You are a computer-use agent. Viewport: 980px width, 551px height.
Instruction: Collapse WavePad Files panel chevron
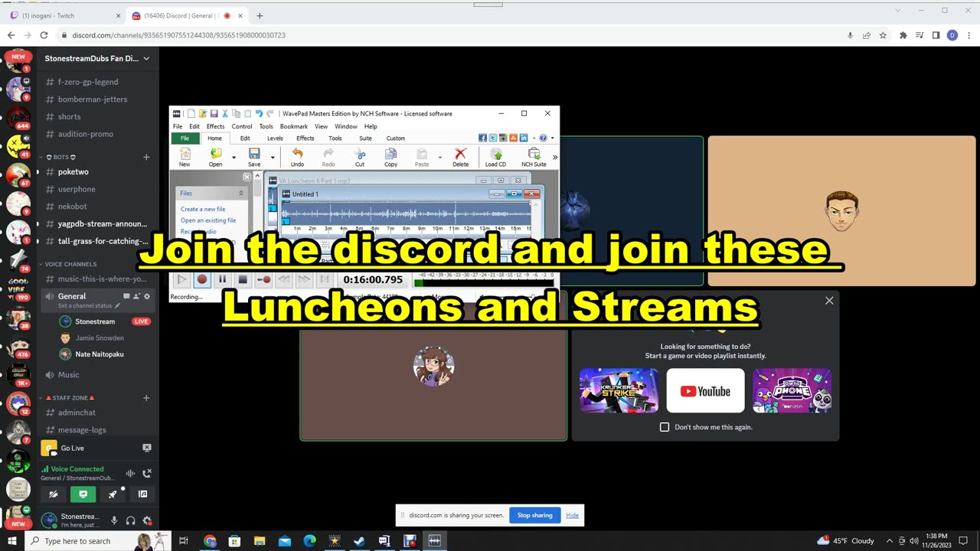[x=241, y=194]
